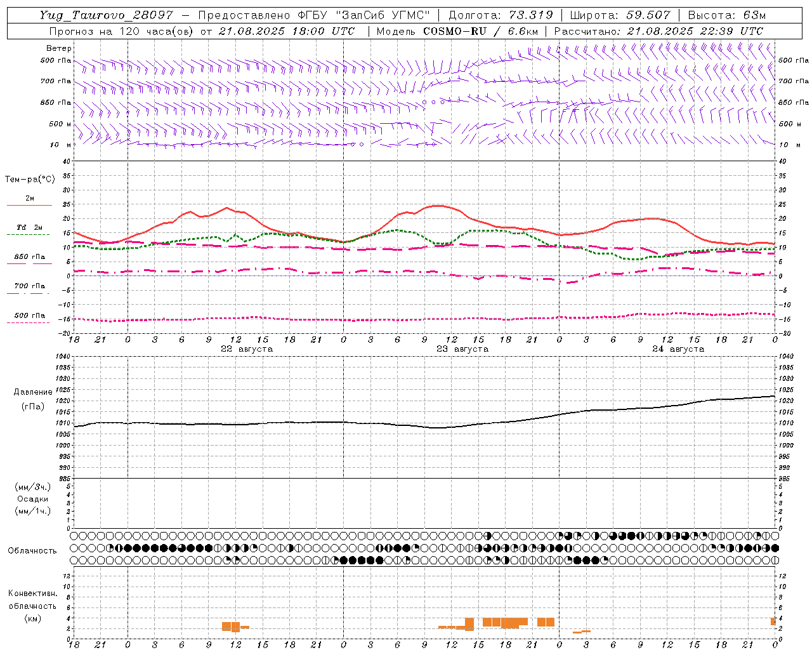Click the '850 гПа' temperature legend entry
812x650 pixels.
point(30,257)
